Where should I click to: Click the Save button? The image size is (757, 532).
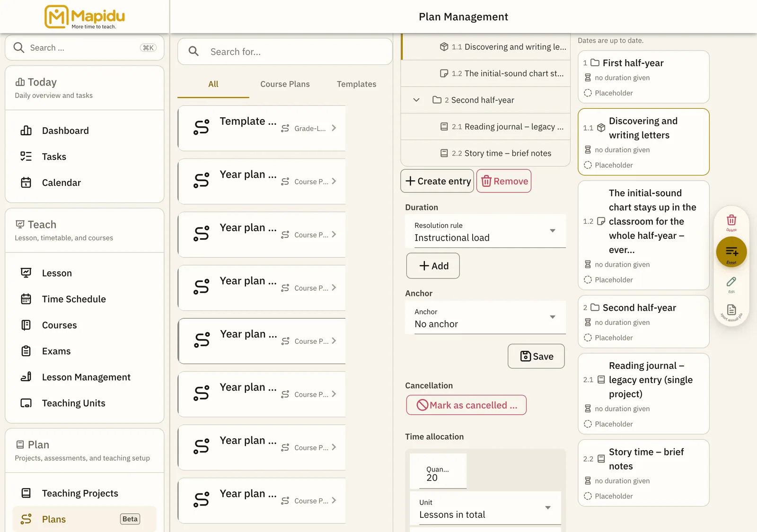pyautogui.click(x=536, y=356)
